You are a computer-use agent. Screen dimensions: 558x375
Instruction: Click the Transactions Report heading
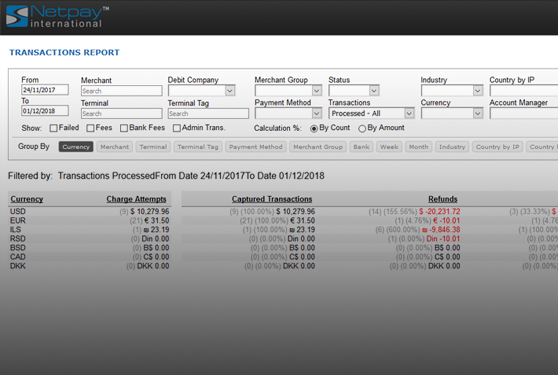[x=64, y=52]
